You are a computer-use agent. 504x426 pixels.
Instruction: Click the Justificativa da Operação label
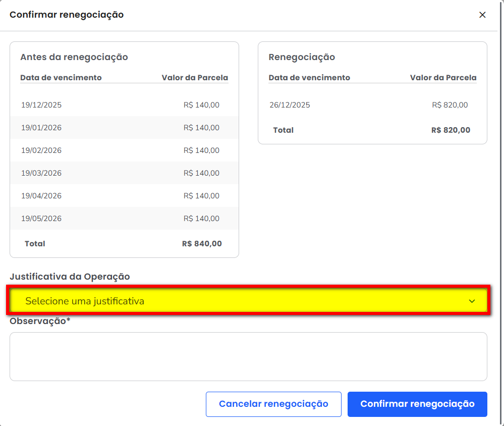pos(70,277)
